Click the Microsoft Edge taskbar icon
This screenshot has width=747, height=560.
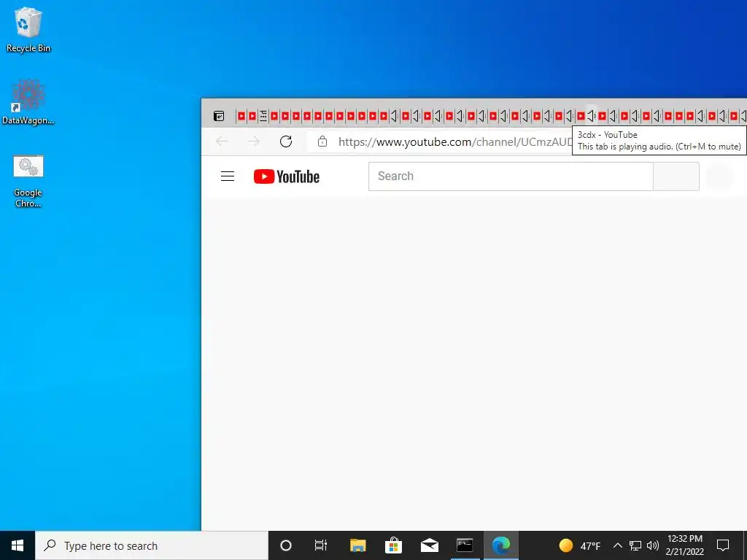(500, 545)
